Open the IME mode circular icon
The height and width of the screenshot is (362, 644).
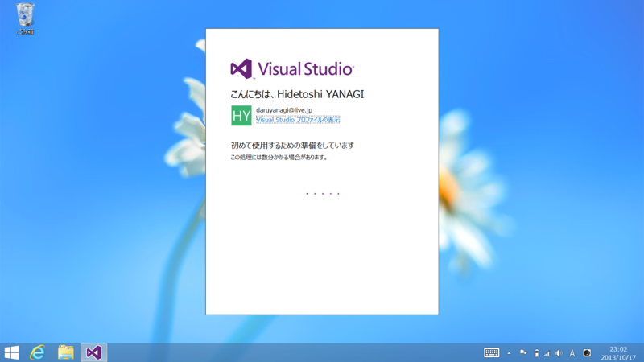point(587,353)
